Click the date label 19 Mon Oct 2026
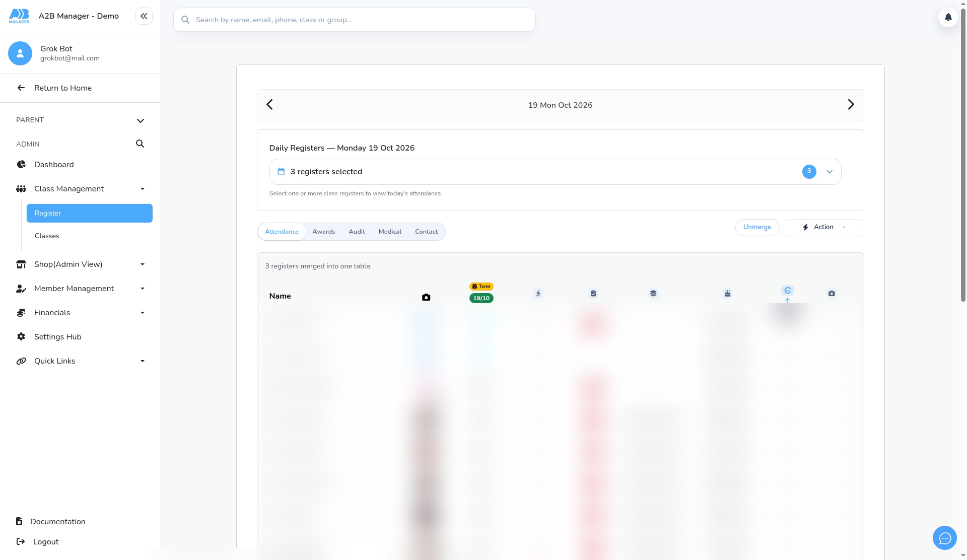 [x=560, y=105]
